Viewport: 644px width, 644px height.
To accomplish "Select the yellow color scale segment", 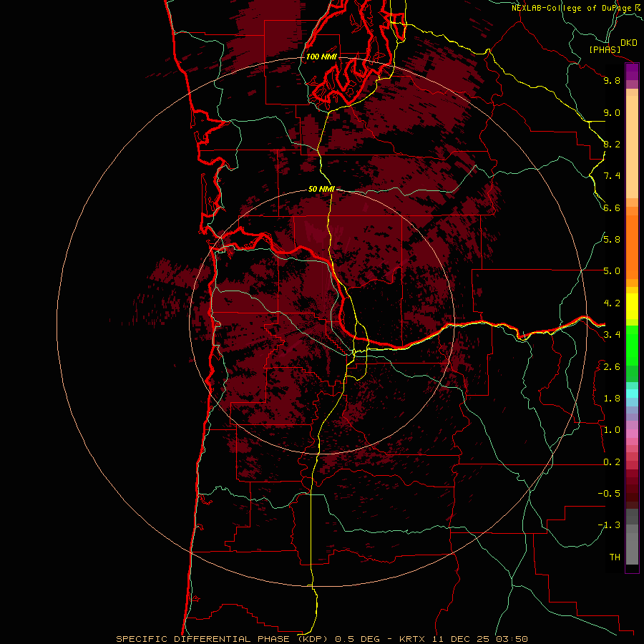I will click(x=632, y=306).
